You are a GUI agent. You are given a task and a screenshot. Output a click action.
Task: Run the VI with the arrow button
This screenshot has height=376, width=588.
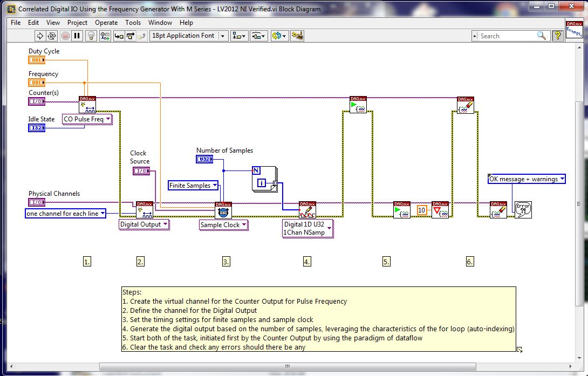click(x=39, y=36)
